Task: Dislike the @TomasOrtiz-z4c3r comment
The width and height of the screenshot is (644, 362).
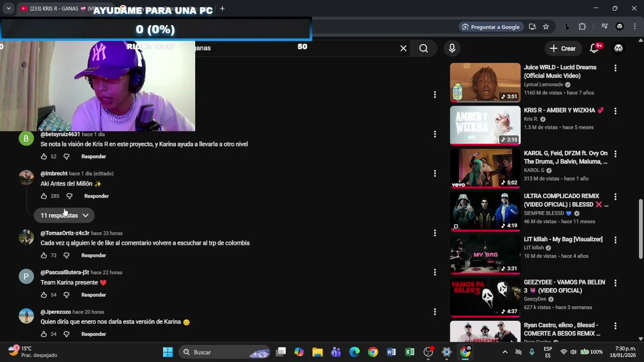Action: (x=66, y=255)
